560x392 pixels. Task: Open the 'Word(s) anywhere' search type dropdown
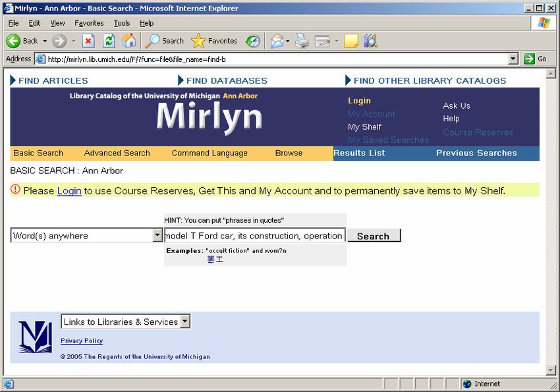pyautogui.click(x=157, y=235)
